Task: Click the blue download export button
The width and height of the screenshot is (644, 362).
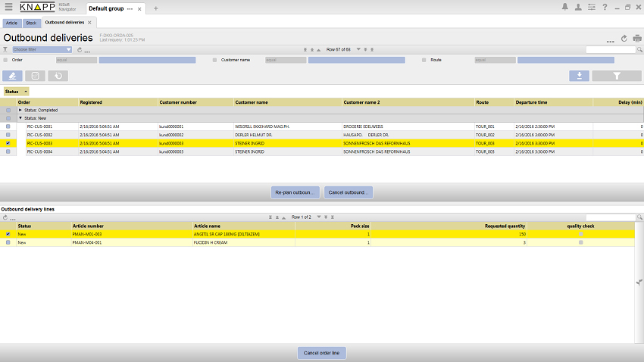Action: point(579,76)
